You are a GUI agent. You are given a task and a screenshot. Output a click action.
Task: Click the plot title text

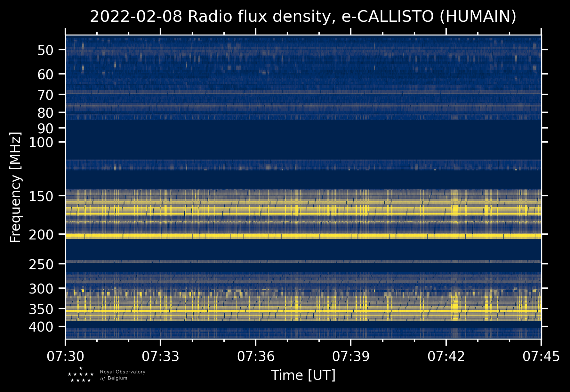tap(303, 17)
